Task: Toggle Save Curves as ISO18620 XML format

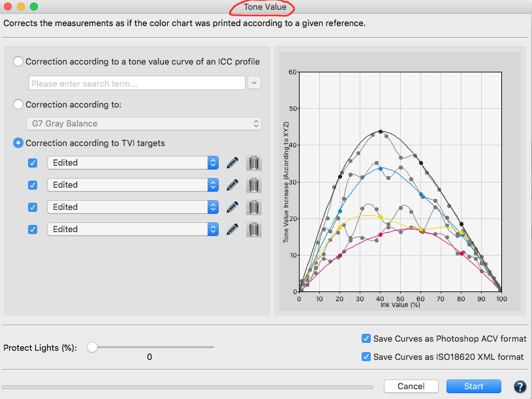Action: (x=366, y=357)
